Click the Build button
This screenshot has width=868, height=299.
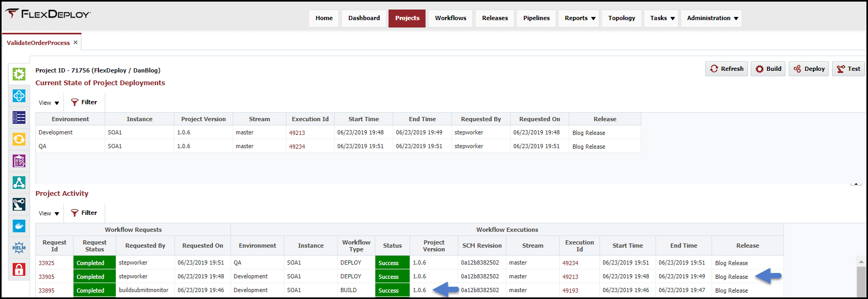coord(768,69)
